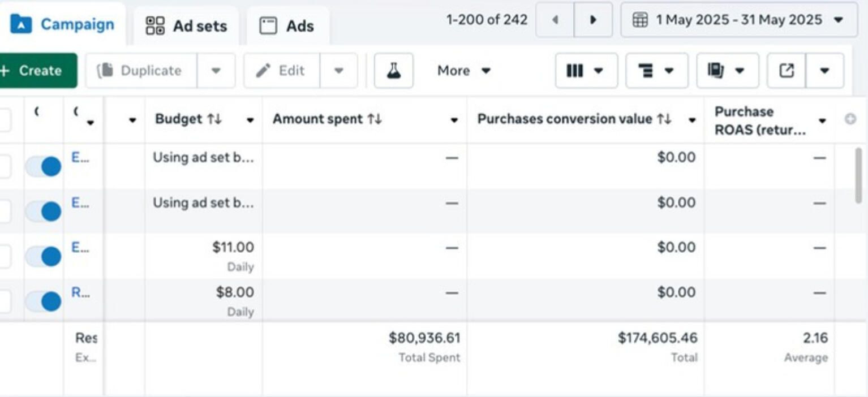Go to next page of results
Screen dimensions: 868x397
pos(593,20)
